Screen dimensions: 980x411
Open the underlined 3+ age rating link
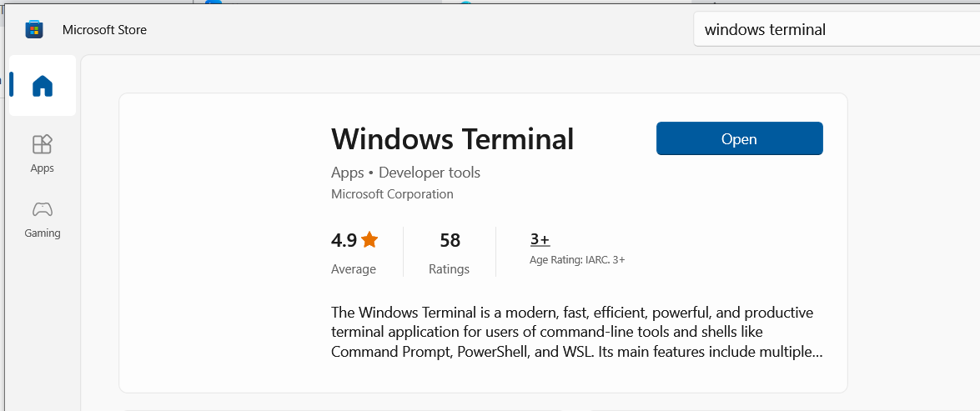click(x=540, y=240)
